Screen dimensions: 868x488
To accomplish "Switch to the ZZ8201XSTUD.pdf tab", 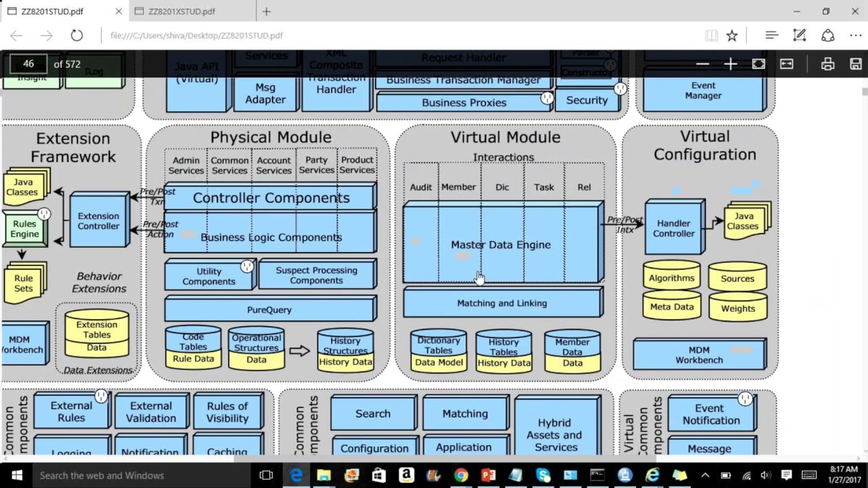I will pyautogui.click(x=182, y=12).
